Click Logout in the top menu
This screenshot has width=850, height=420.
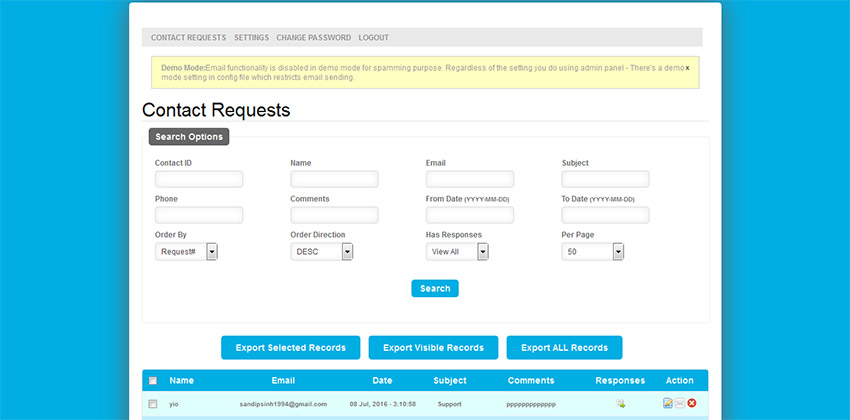(374, 38)
